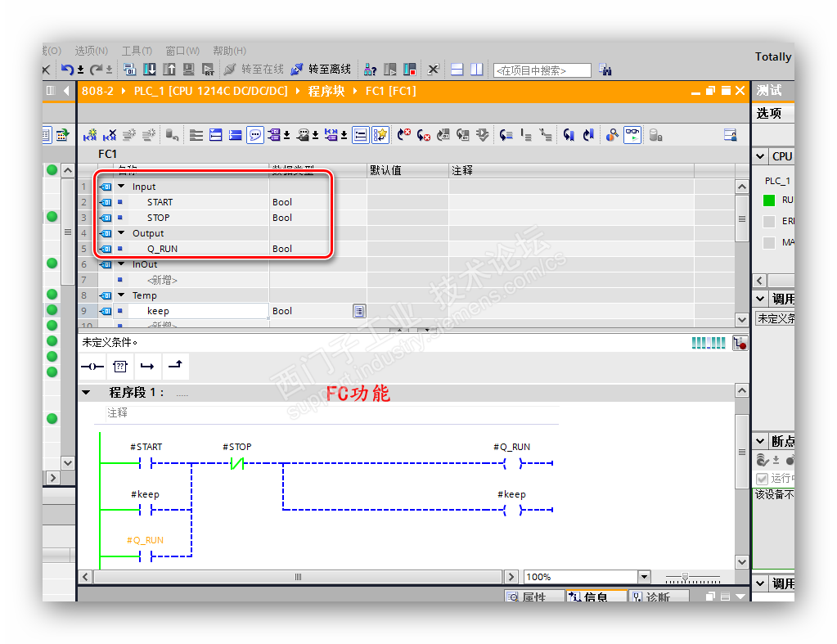Click 转至离线 go offline button
Image resolution: width=837 pixels, height=644 pixels.
tap(321, 70)
